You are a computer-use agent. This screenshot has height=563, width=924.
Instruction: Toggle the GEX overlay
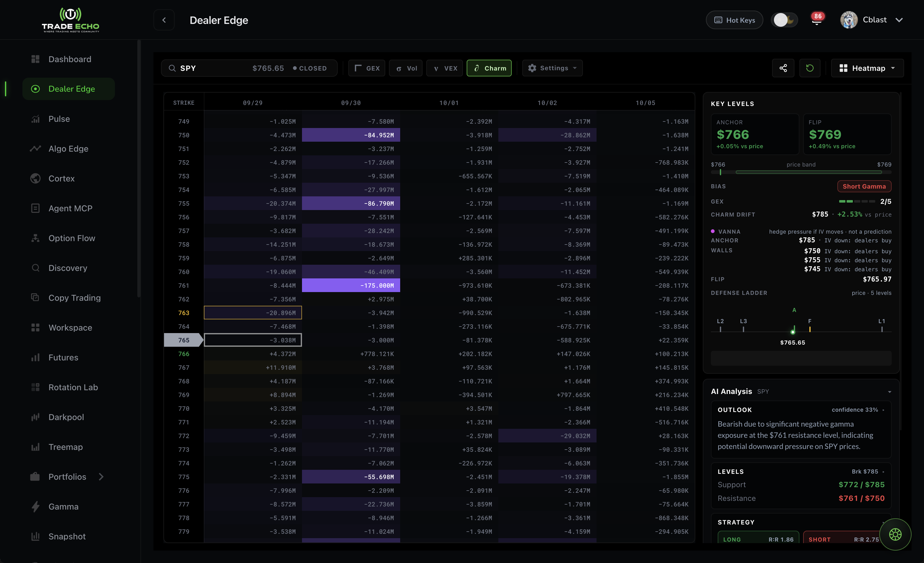pos(367,68)
